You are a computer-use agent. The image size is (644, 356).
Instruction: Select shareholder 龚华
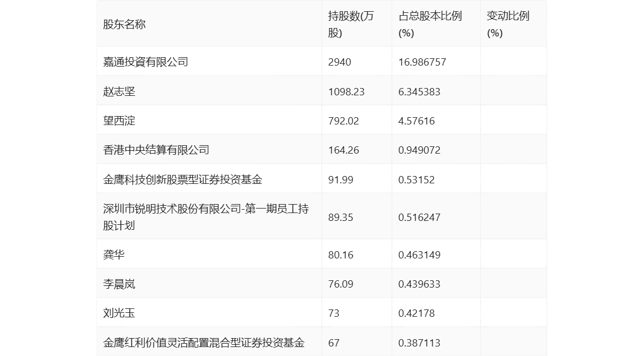(x=114, y=255)
